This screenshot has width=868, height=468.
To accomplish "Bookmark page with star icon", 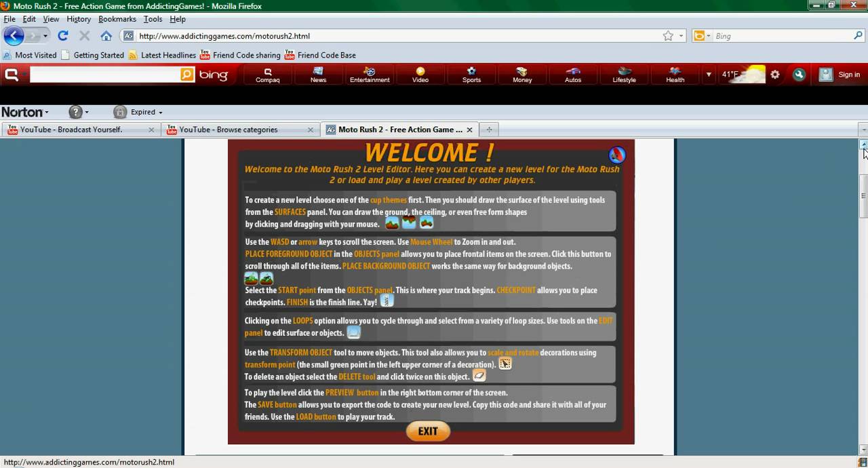I will point(668,36).
